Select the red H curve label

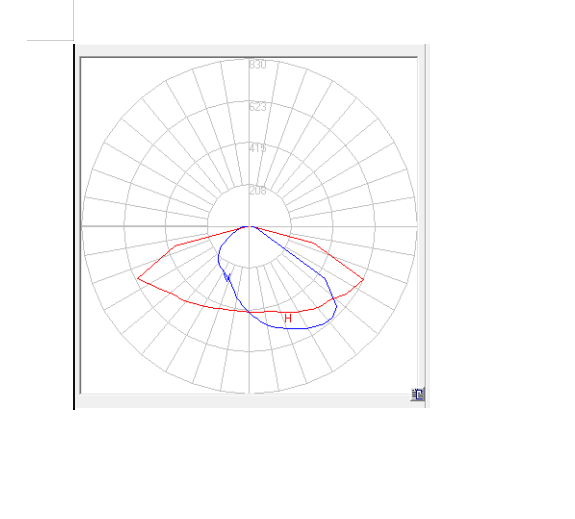click(x=288, y=318)
